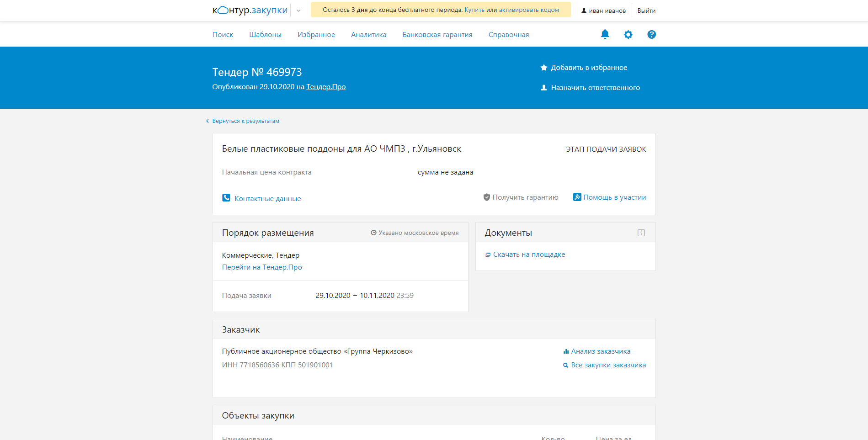
Task: Click Добавить в избранное
Action: pos(589,68)
